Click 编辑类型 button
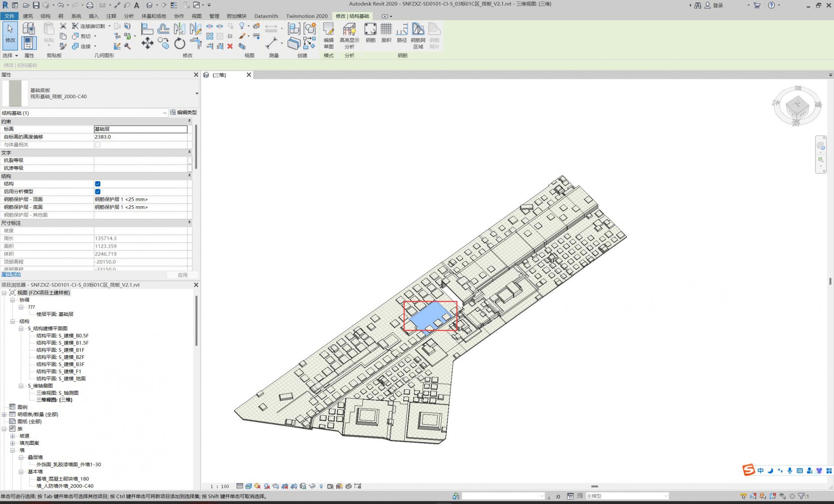Image resolution: width=834 pixels, height=504 pixels. (x=183, y=113)
